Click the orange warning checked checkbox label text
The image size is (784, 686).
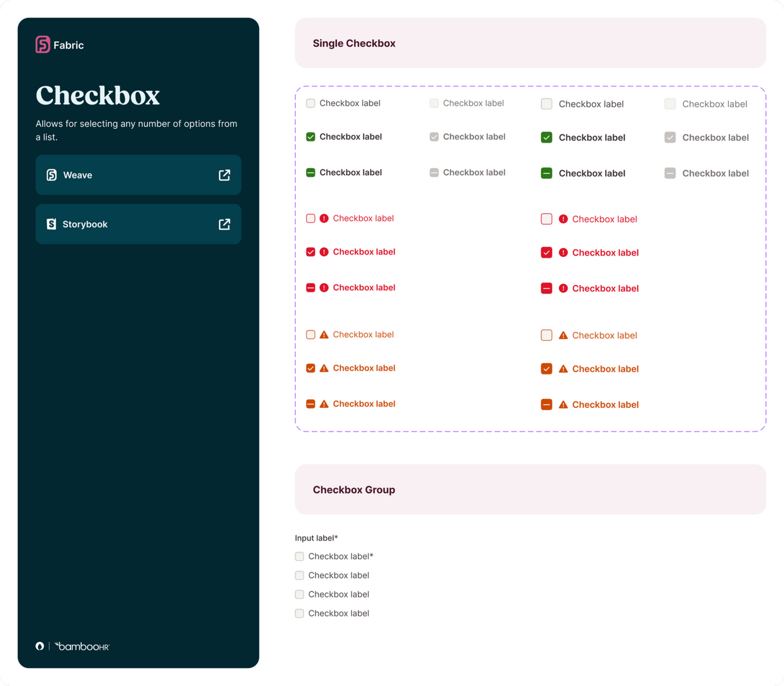click(364, 367)
